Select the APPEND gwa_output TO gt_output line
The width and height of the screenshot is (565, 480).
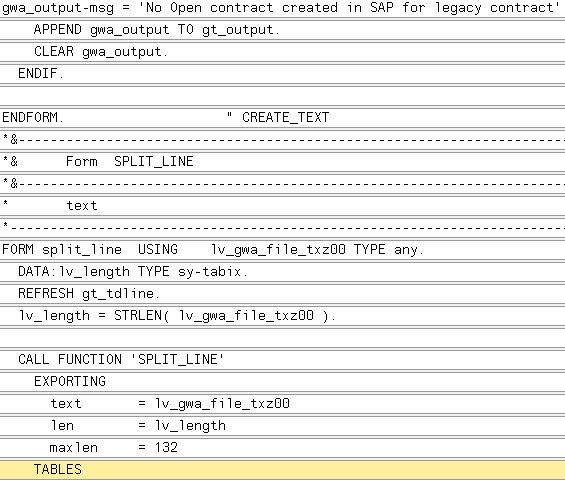282,30
